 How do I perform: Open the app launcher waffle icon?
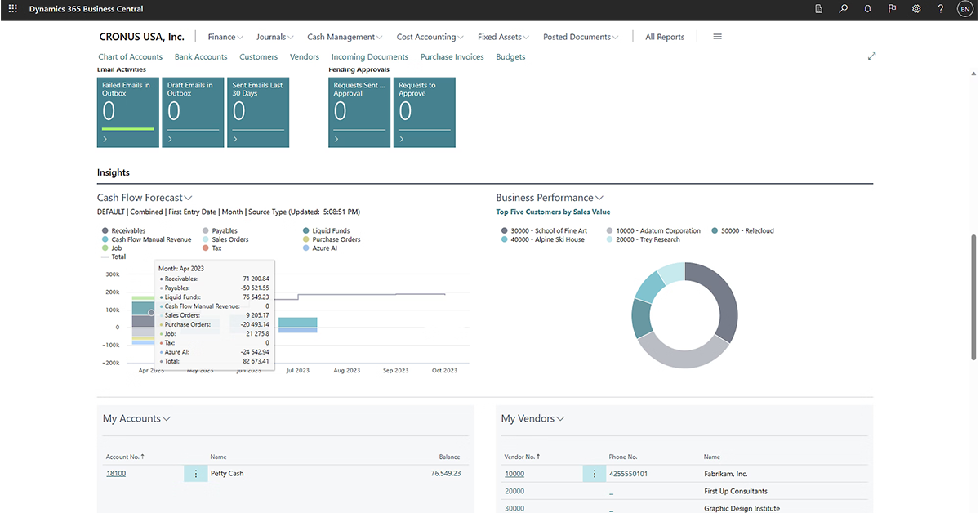pos(12,9)
